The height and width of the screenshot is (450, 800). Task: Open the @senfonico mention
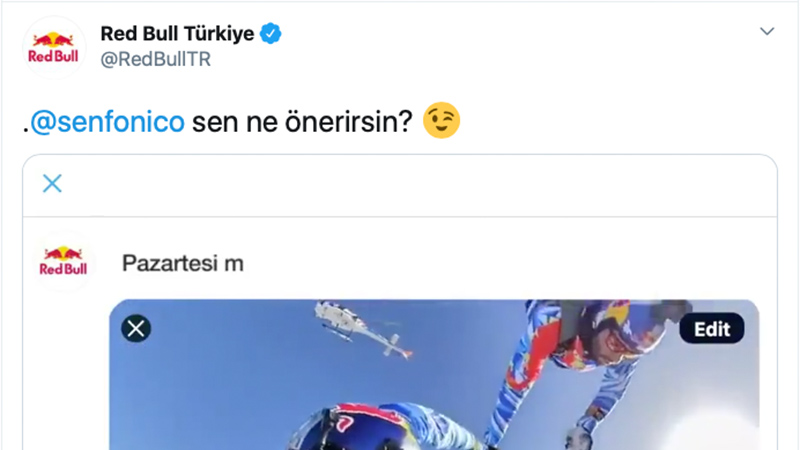(x=107, y=122)
